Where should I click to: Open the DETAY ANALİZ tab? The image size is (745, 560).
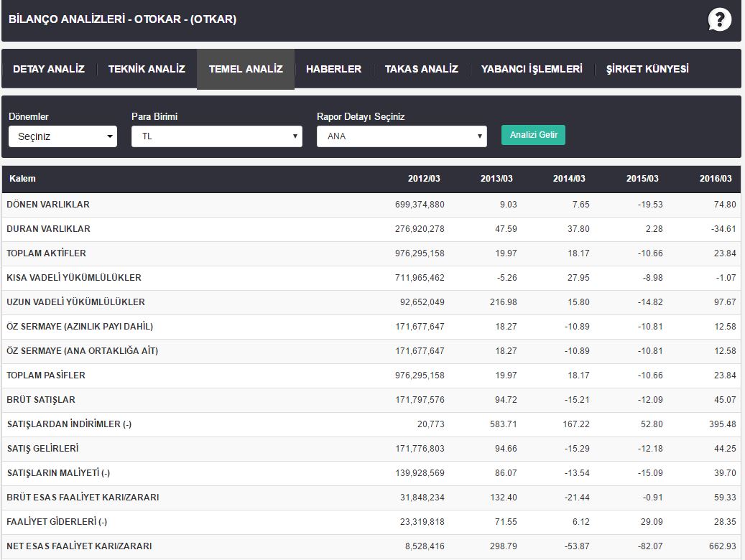click(x=49, y=69)
